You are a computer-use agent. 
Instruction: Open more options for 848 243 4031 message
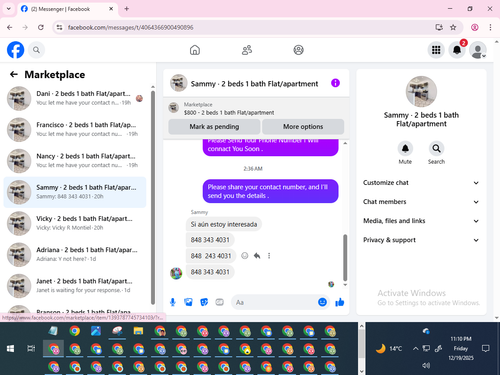pos(269,256)
